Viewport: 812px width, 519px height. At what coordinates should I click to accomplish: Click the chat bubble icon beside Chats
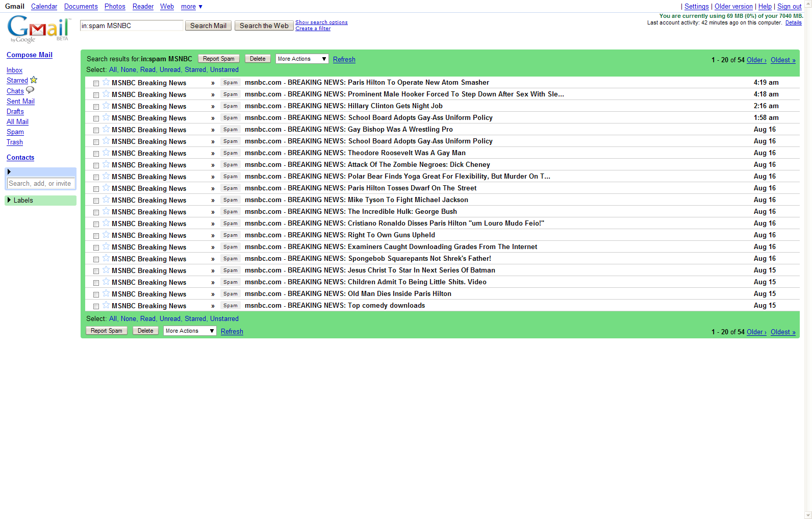point(30,90)
